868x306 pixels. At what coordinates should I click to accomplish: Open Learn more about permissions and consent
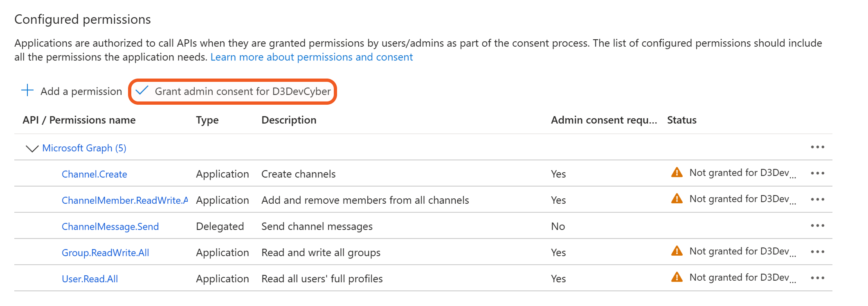(x=311, y=57)
